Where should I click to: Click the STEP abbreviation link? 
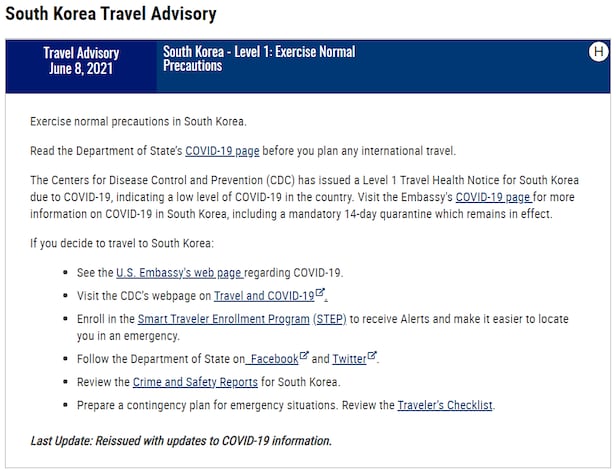point(327,319)
